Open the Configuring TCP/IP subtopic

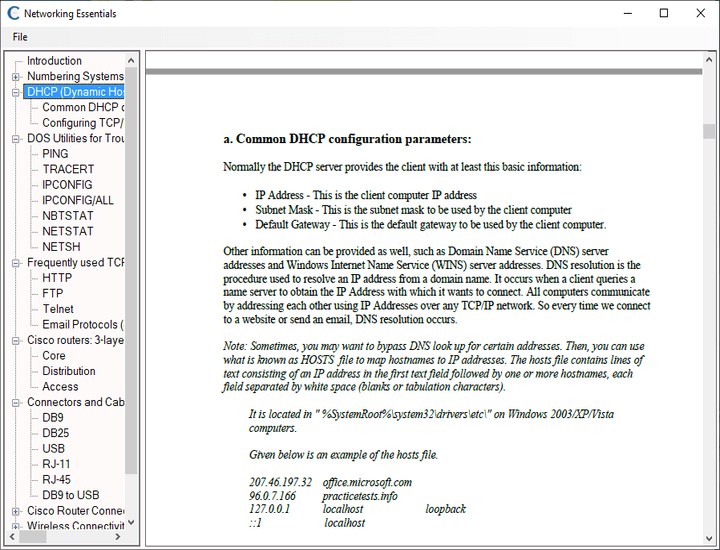pos(83,123)
